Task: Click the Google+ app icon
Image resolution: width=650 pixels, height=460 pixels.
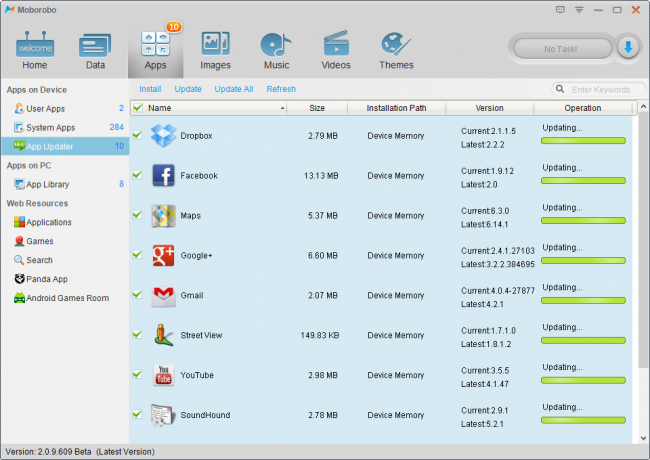Action: coord(163,255)
